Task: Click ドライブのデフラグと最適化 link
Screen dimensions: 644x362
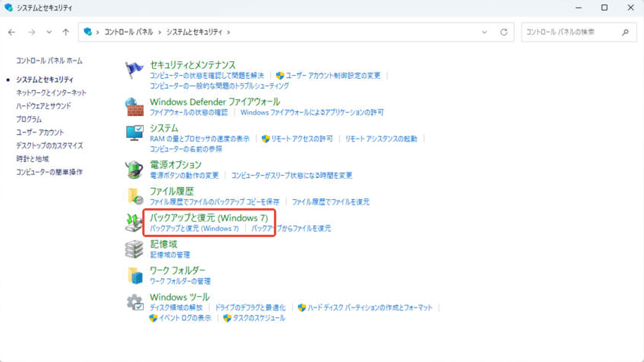Action: tap(250, 307)
